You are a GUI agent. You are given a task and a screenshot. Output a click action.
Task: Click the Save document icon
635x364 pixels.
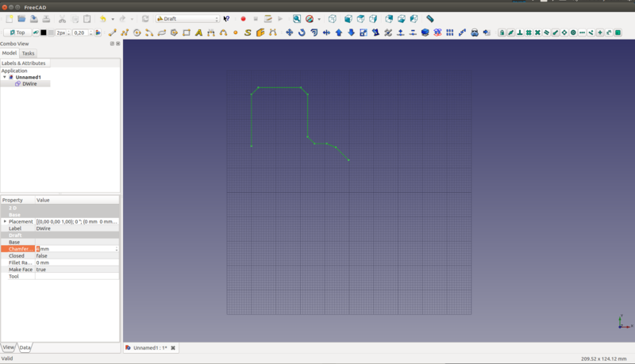(x=34, y=18)
